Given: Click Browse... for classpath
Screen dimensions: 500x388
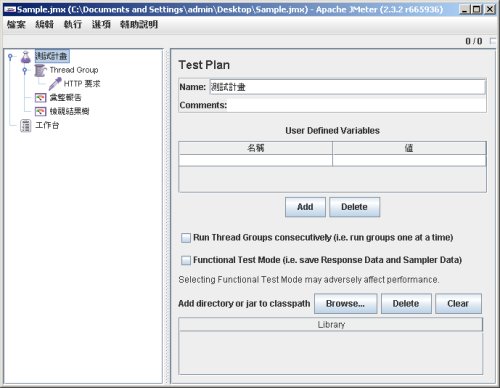Looking at the screenshot, I should (345, 304).
